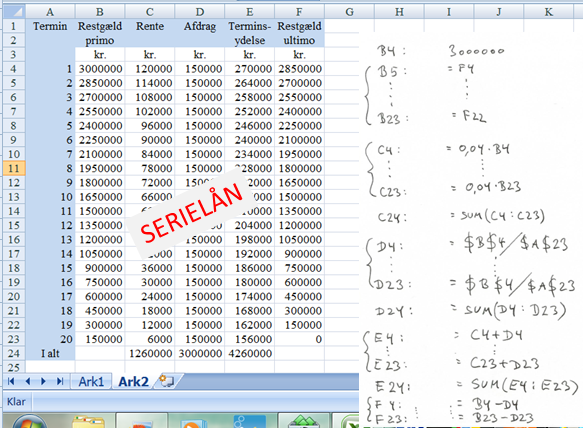Select the Rente total cell 1260000

[150, 353]
